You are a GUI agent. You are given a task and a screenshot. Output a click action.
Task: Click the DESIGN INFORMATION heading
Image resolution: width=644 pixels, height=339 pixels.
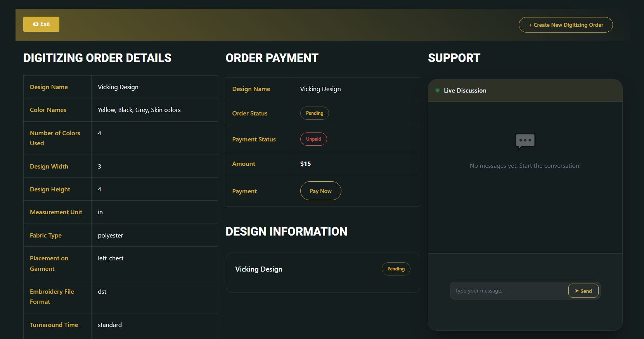pos(286,232)
